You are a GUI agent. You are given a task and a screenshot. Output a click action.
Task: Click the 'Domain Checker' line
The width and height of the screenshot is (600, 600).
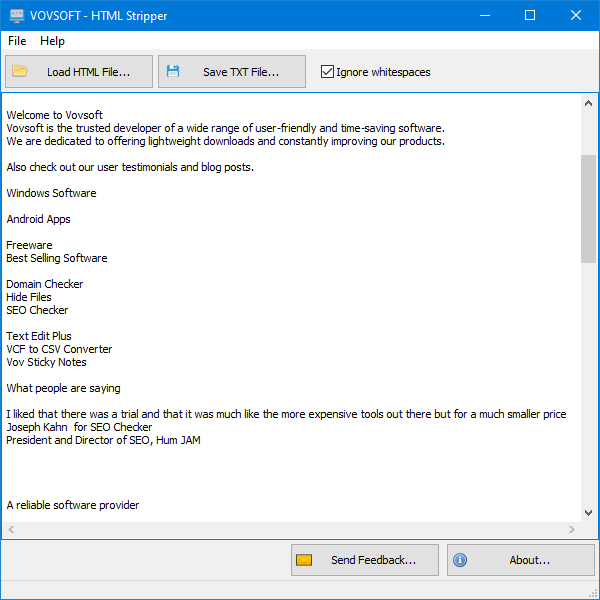tap(44, 284)
